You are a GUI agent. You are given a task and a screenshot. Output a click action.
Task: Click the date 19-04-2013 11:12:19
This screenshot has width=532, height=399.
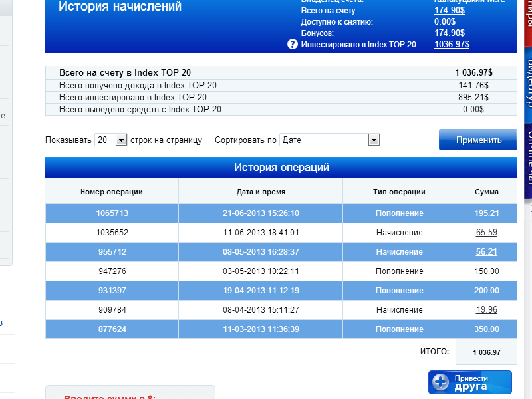[x=261, y=291]
